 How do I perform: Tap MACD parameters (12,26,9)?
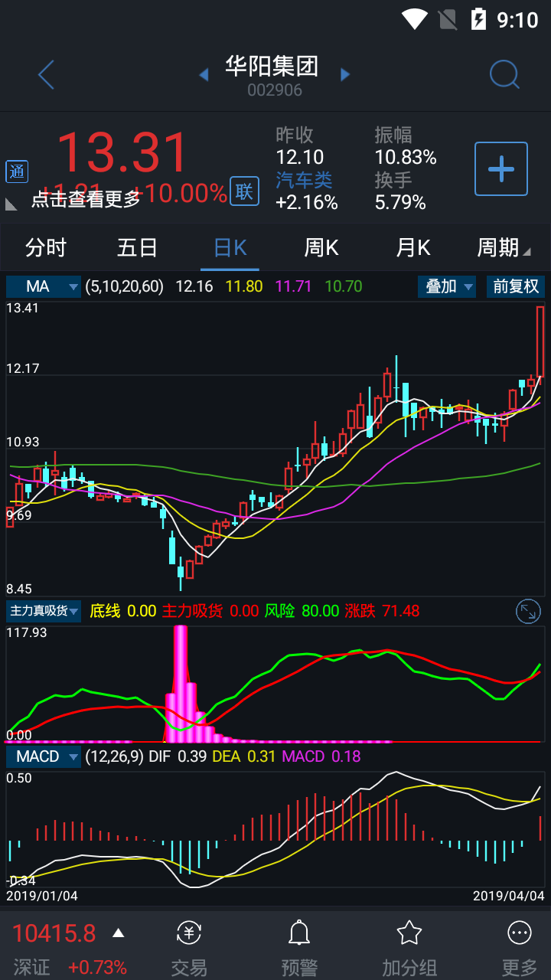(113, 756)
